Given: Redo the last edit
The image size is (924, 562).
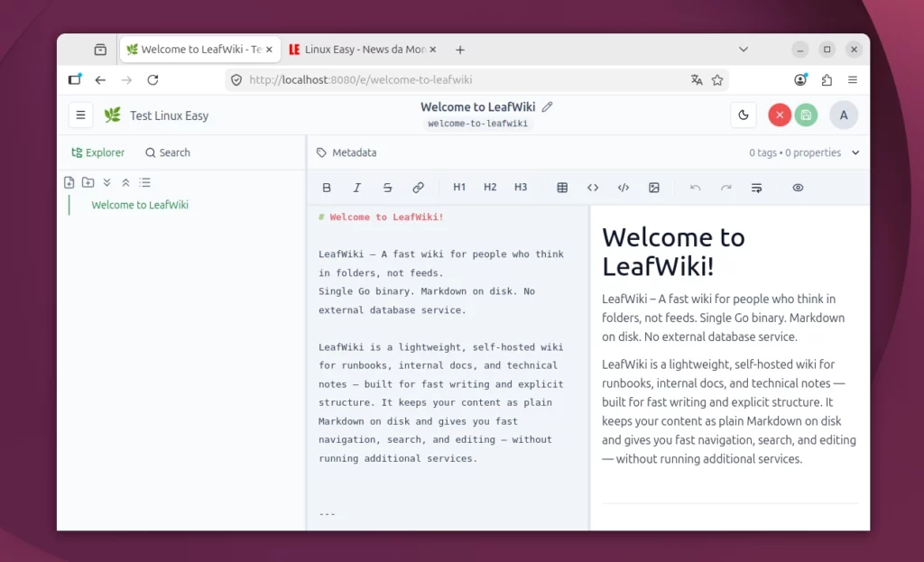Looking at the screenshot, I should [x=726, y=188].
